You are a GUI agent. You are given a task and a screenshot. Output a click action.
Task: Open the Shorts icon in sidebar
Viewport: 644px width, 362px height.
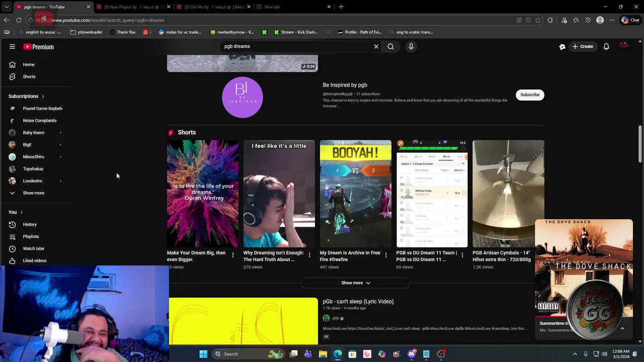pyautogui.click(x=12, y=76)
